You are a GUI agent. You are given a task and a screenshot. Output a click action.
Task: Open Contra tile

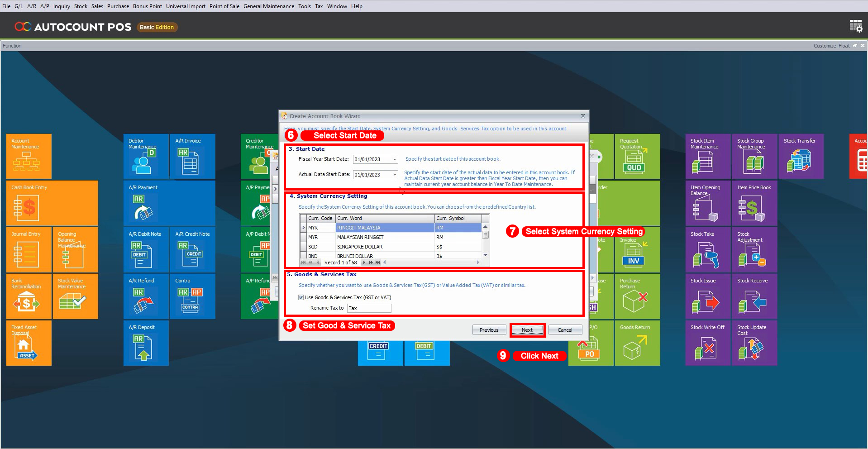(193, 296)
